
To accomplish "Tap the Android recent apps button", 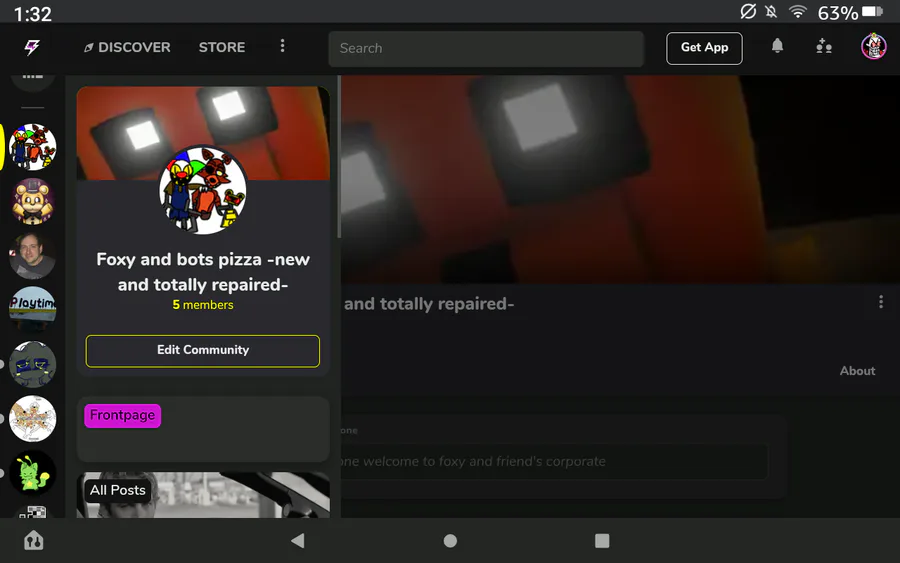I will (602, 541).
